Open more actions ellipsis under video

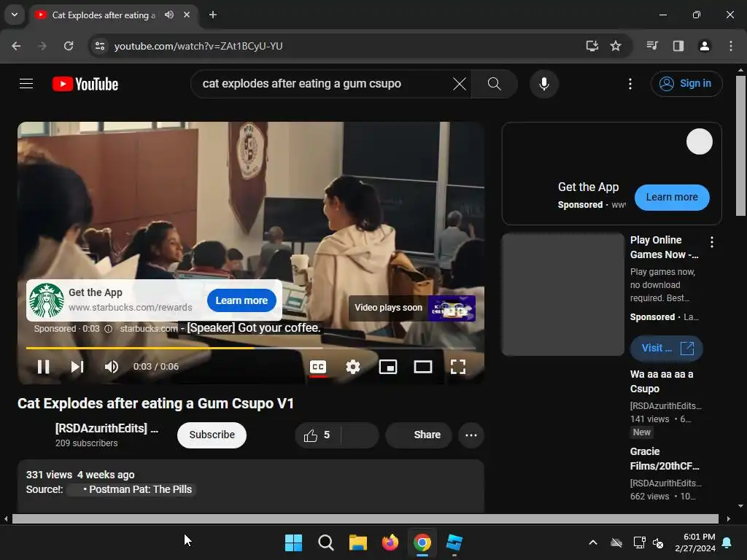471,435
